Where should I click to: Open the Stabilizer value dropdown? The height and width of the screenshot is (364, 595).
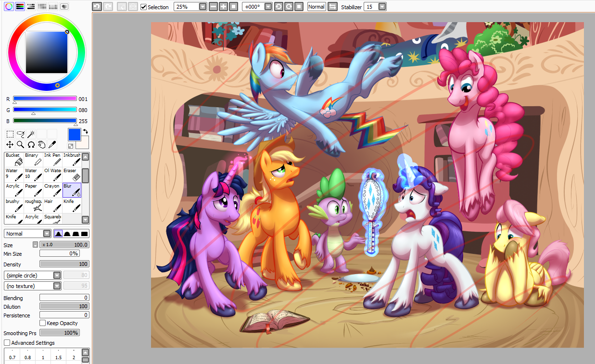(x=382, y=7)
